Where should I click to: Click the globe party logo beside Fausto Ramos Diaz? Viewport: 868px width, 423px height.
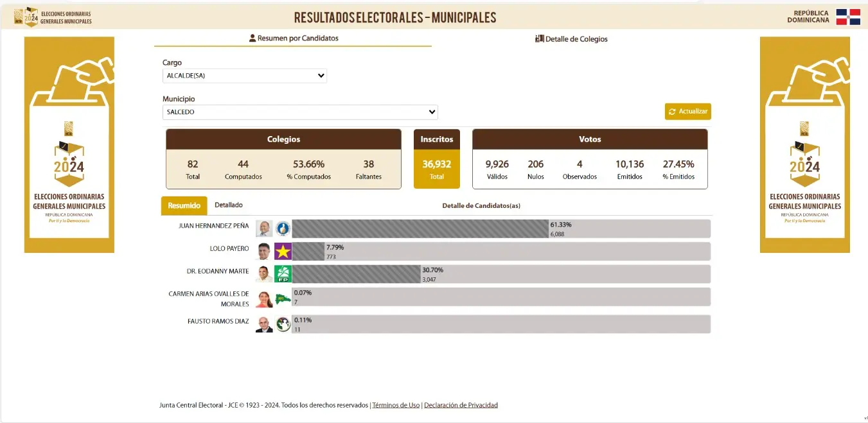[283, 324]
